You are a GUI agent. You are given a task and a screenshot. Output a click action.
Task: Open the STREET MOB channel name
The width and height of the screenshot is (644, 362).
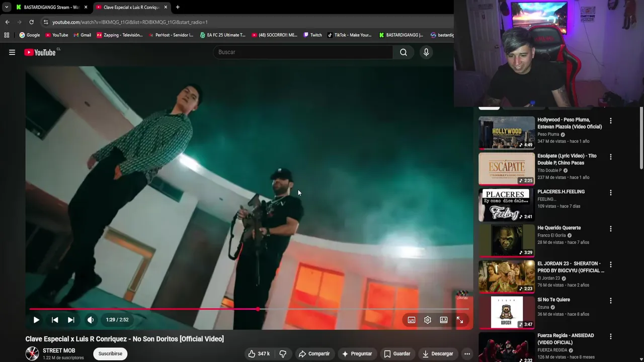59,351
